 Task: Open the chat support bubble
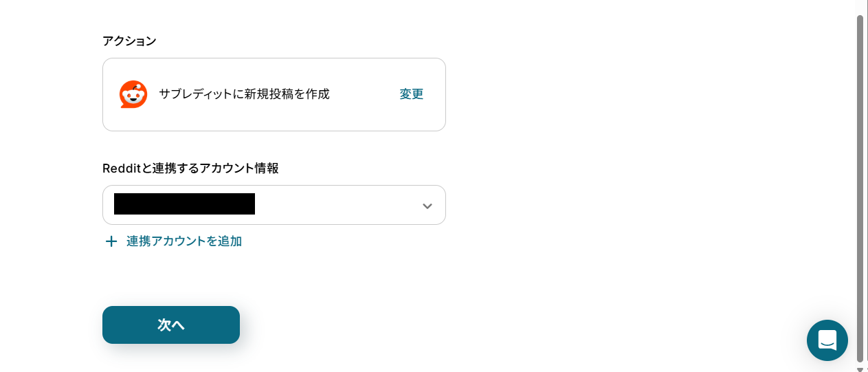click(827, 340)
